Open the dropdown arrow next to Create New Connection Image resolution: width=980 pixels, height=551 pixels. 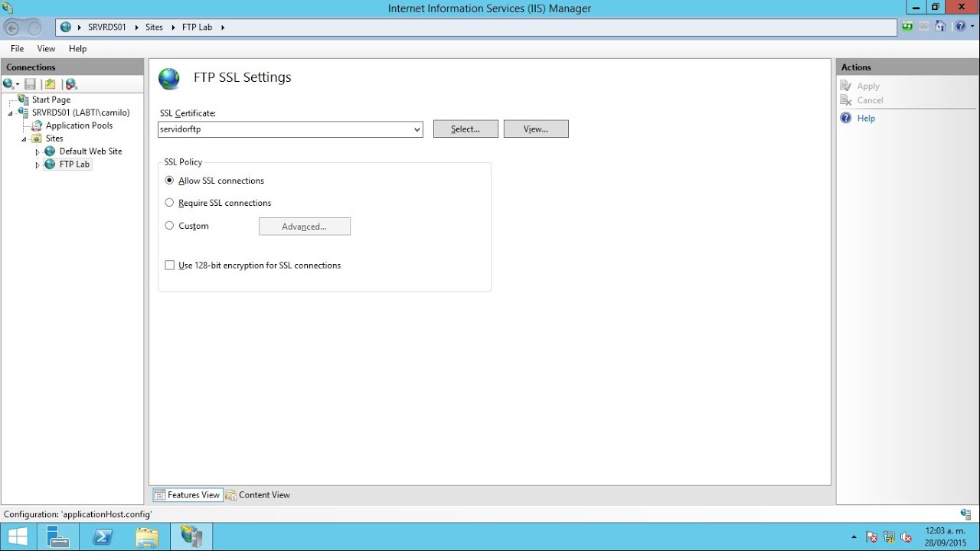pos(18,85)
